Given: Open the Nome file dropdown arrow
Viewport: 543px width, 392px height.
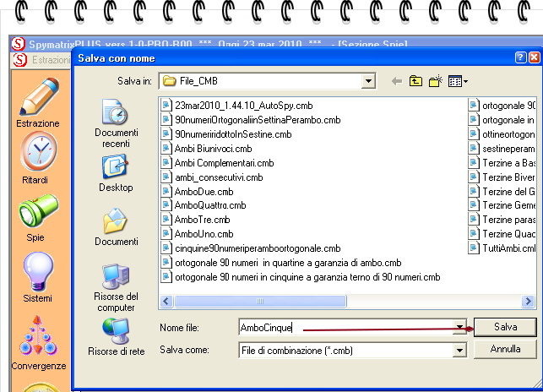Looking at the screenshot, I should 459,326.
